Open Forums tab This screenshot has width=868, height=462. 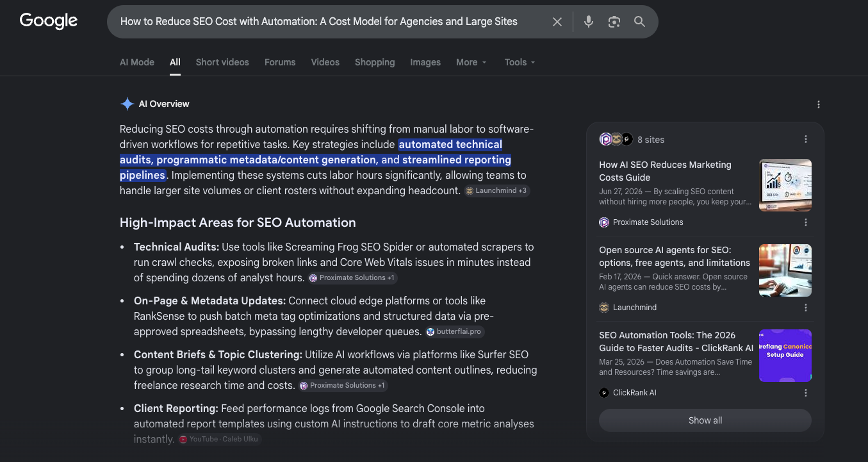pos(280,62)
